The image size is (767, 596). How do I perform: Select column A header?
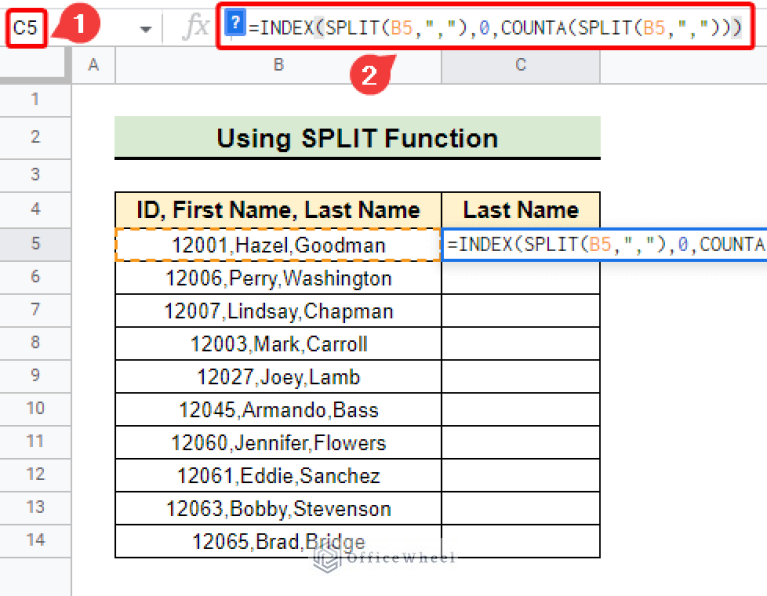click(x=93, y=65)
